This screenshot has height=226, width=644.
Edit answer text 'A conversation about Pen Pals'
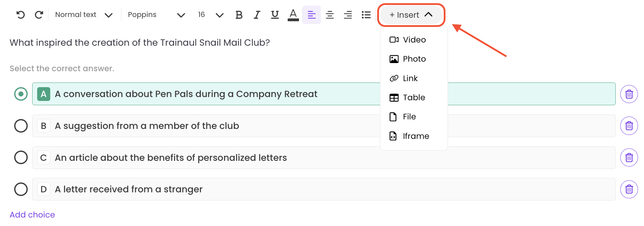(186, 94)
